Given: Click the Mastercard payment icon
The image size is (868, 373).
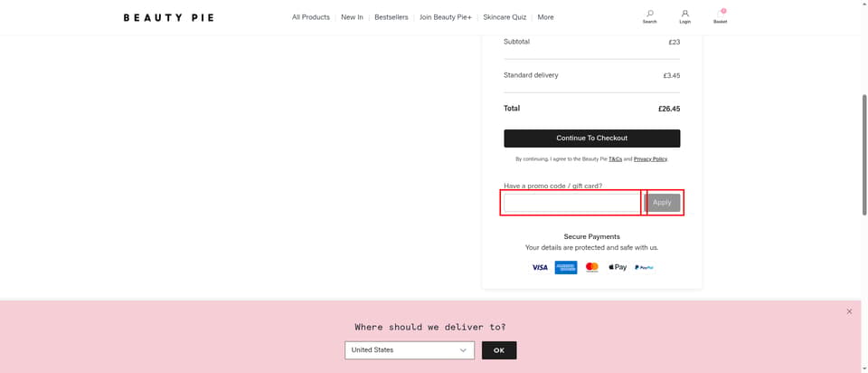Looking at the screenshot, I should tap(591, 267).
